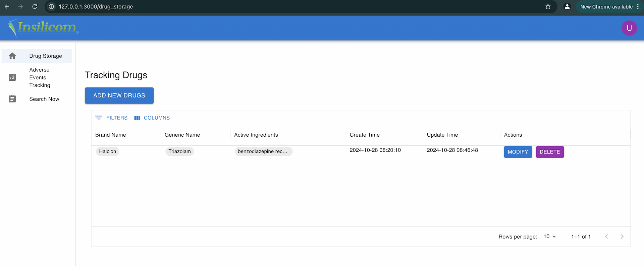644x266 pixels.
Task: Click create time 2024-10-28 08:20:10
Action: [375, 150]
